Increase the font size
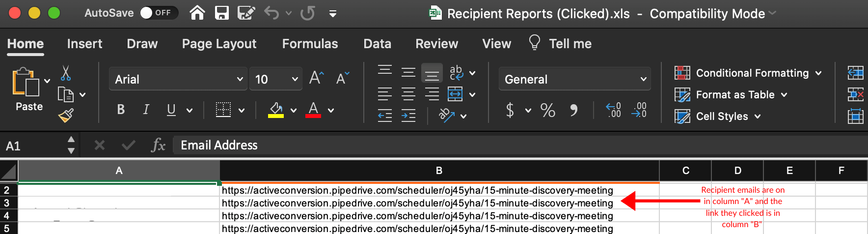The height and width of the screenshot is (234, 868). point(317,78)
